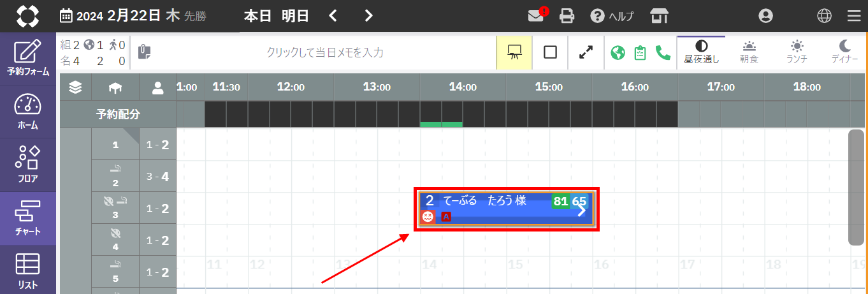The image size is (868, 294).
Task: Open フロア view in the sidebar
Action: pyautogui.click(x=27, y=165)
